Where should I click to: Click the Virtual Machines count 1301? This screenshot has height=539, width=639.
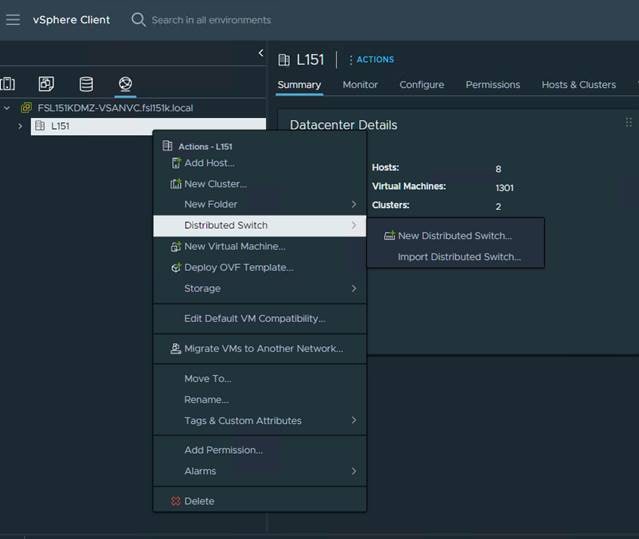pos(505,188)
